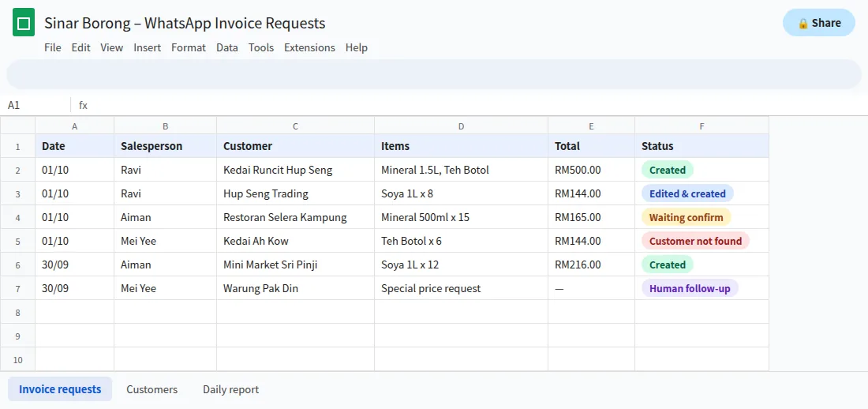Select the Kedai Ah Kow cell
Image resolution: width=868 pixels, height=409 pixels.
296,241
